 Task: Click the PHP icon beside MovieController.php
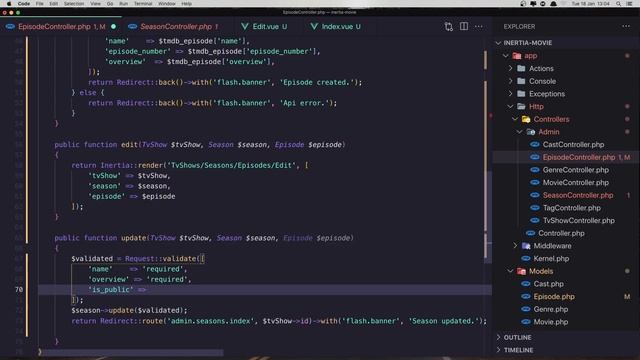point(534,182)
